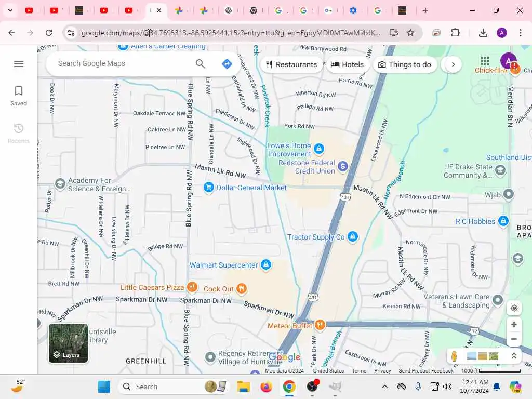The width and height of the screenshot is (532, 399).
Task: Open Windows Start menu
Action: point(104,387)
